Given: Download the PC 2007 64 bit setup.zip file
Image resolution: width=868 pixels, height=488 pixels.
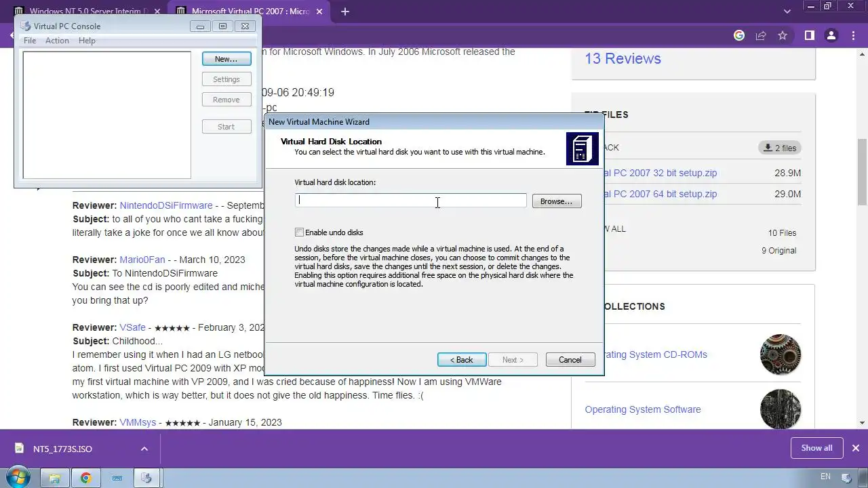Looking at the screenshot, I should click(x=660, y=194).
